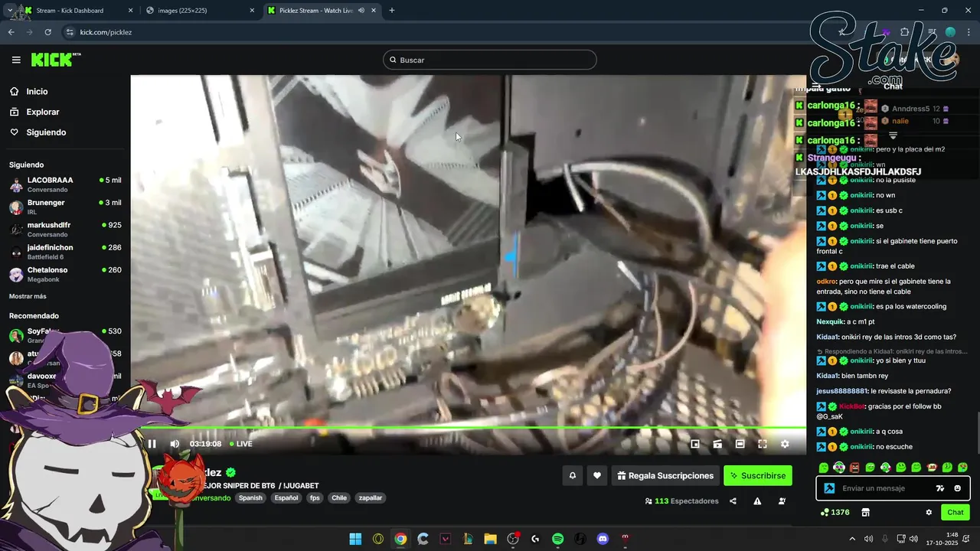This screenshot has width=980, height=551.
Task: Click Regala Suscripciones button
Action: [665, 475]
